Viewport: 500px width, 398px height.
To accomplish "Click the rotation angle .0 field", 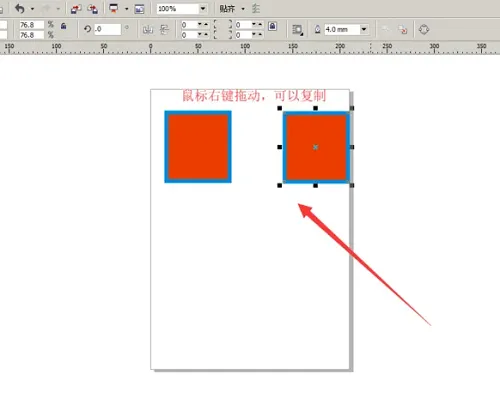I will coord(107,29).
